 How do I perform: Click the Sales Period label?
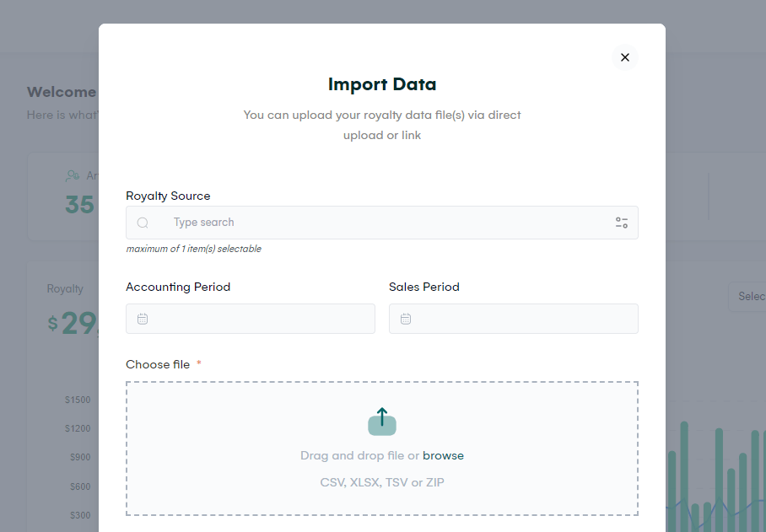[x=424, y=287]
